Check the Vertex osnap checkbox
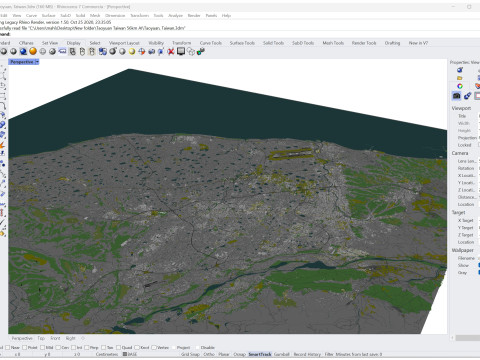The image size is (480, 360). 154,347
